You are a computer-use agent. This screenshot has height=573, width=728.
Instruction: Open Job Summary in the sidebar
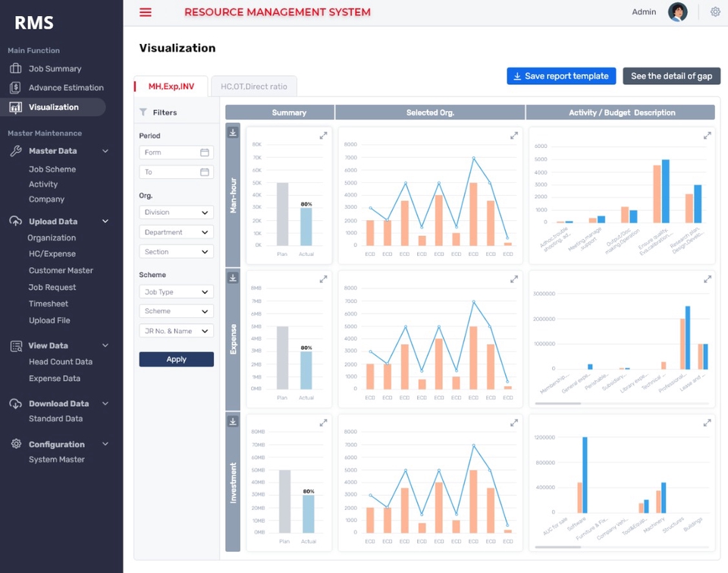pyautogui.click(x=55, y=69)
